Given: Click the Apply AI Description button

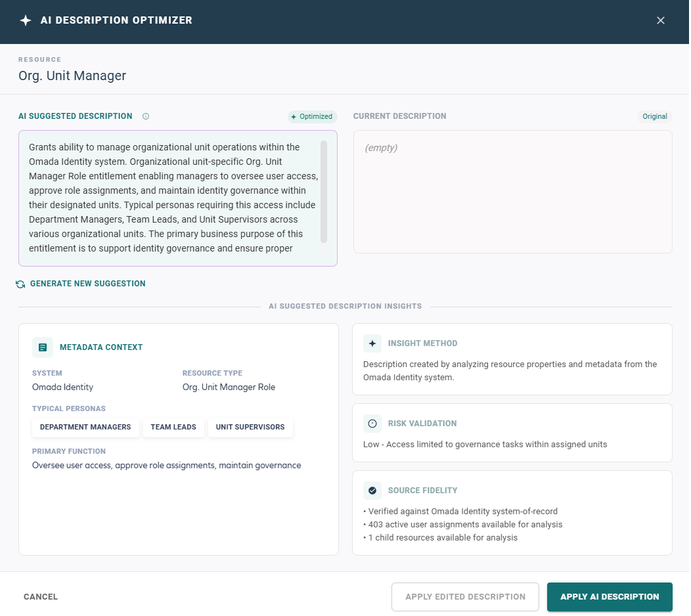Looking at the screenshot, I should tap(609, 596).
